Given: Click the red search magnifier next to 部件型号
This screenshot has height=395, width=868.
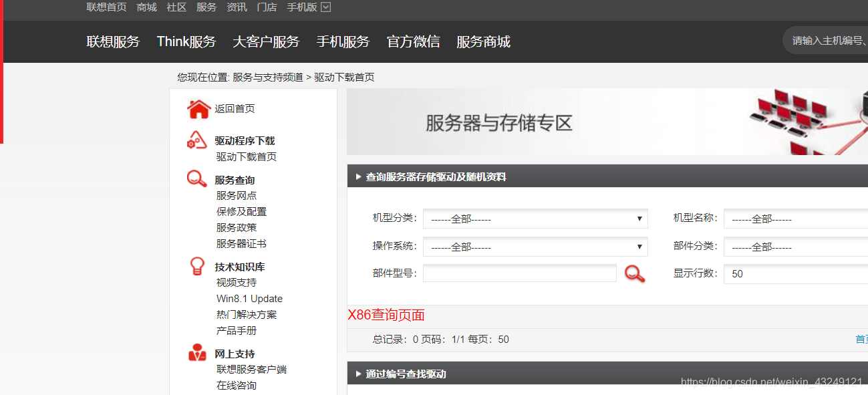Looking at the screenshot, I should click(x=635, y=273).
